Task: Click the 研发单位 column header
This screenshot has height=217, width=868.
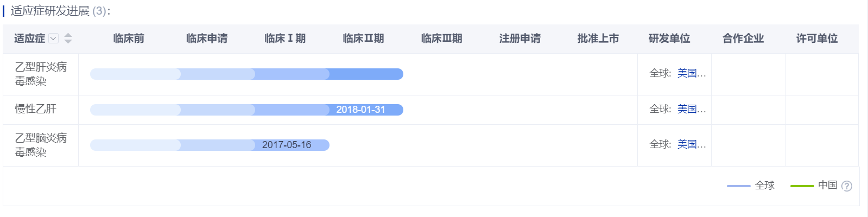Action: click(x=669, y=39)
